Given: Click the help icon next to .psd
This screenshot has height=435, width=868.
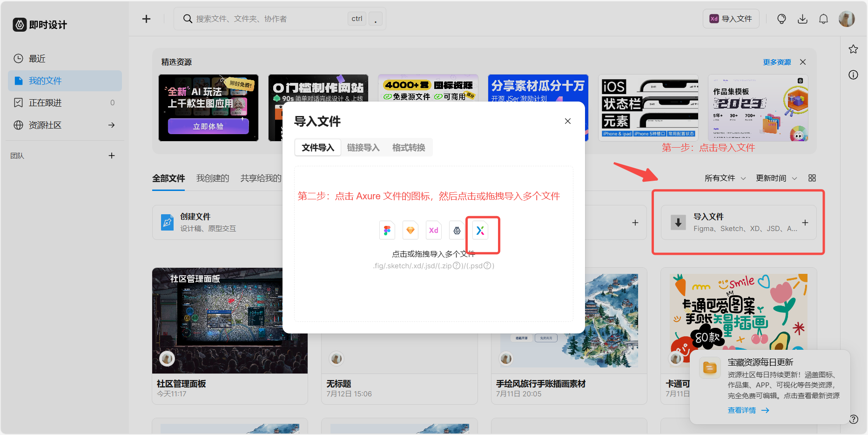Looking at the screenshot, I should click(487, 265).
